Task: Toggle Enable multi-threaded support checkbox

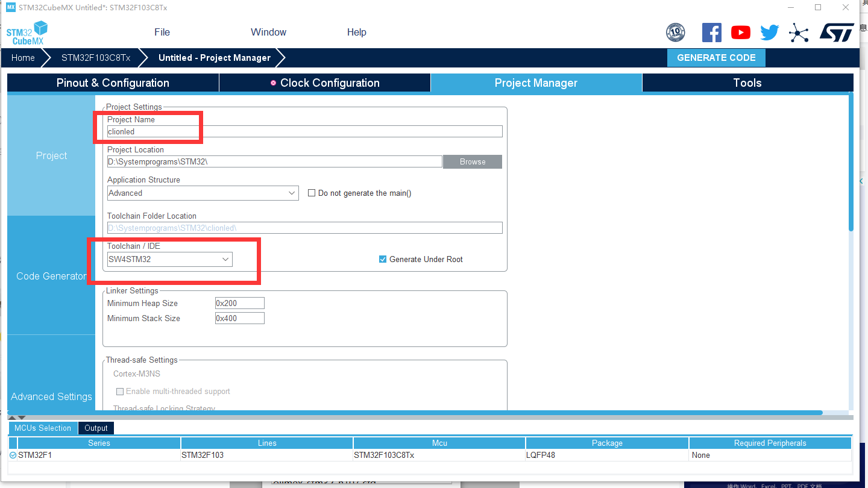Action: click(120, 392)
